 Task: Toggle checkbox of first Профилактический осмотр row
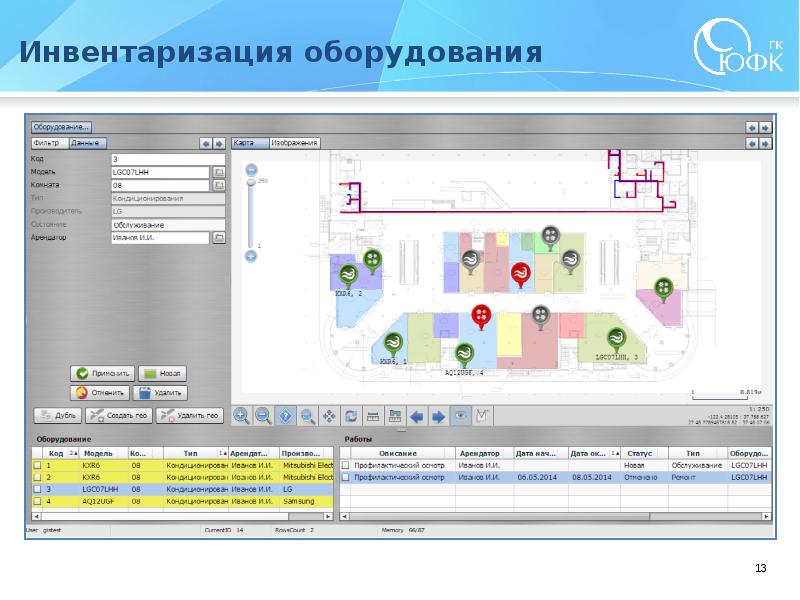tap(346, 466)
